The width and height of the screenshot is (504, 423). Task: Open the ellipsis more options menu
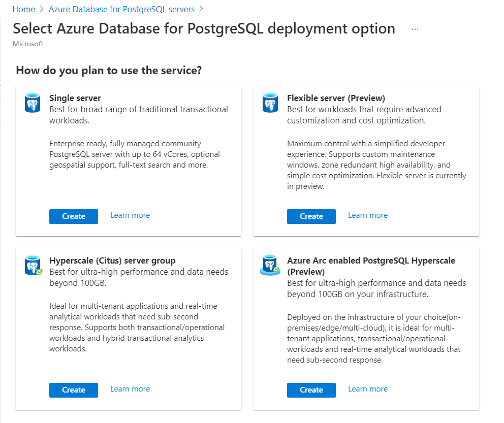point(415,29)
